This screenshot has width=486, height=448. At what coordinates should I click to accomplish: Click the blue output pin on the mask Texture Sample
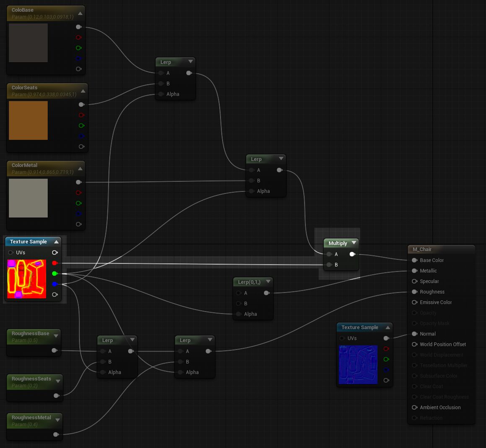coord(55,284)
